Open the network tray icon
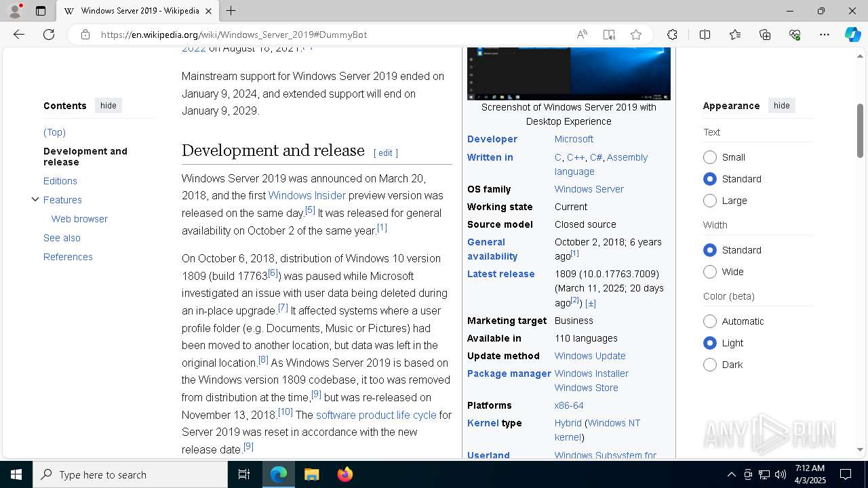The width and height of the screenshot is (868, 488). 764,474
